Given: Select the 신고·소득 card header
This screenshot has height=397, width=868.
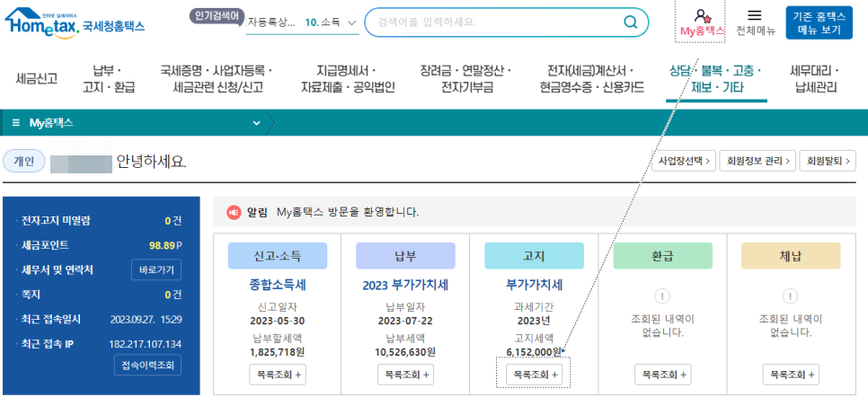Looking at the screenshot, I should [278, 256].
